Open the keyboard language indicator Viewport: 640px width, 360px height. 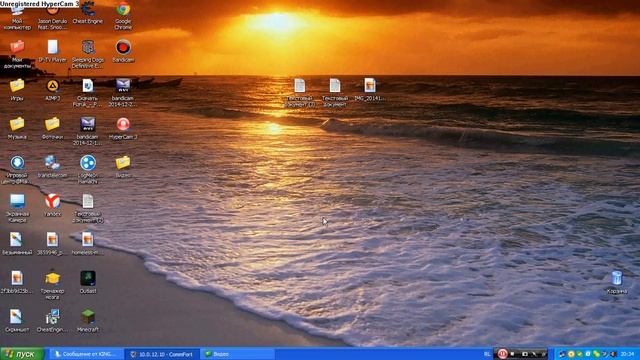pyautogui.click(x=487, y=354)
